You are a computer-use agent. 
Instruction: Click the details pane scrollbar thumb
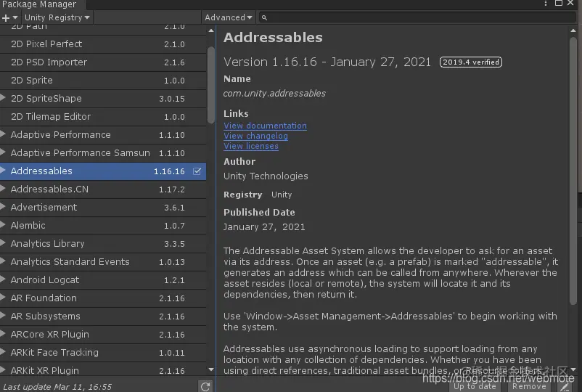573,171
